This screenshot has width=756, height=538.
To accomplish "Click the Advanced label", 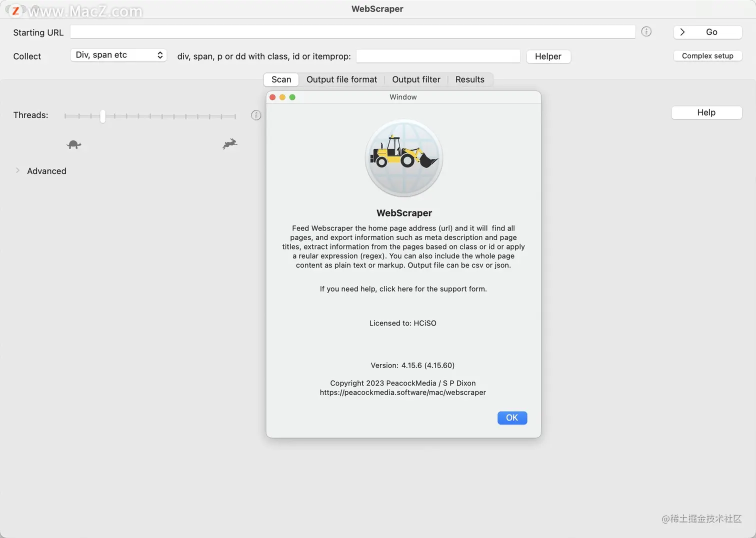I will point(46,171).
